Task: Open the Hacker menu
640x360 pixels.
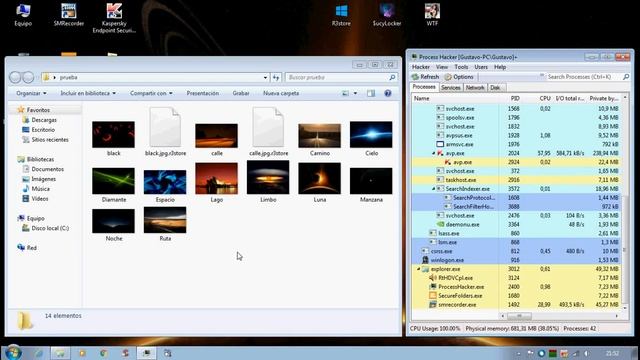Action: click(x=421, y=67)
